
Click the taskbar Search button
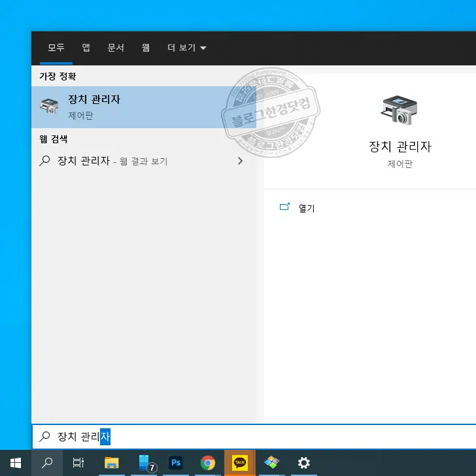(x=47, y=463)
